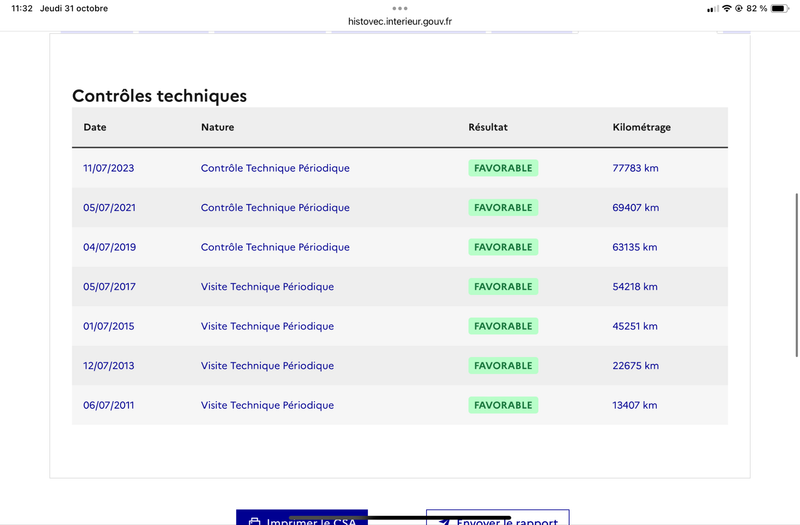This screenshot has height=525, width=800.
Task: Click the Kilométrage column header
Action: 641,128
